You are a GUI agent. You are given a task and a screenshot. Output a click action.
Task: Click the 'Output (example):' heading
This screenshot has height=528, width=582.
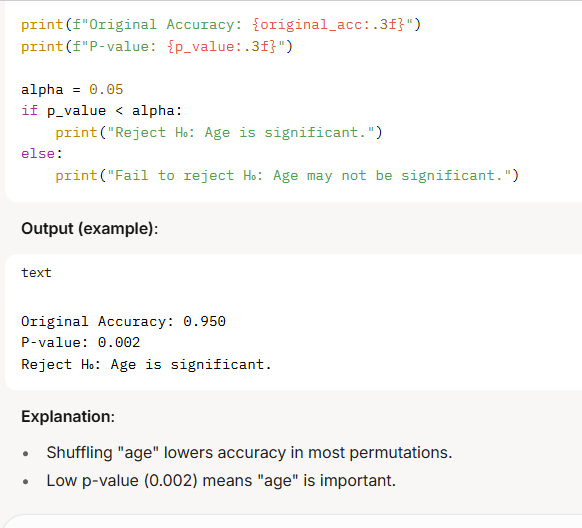pos(89,229)
